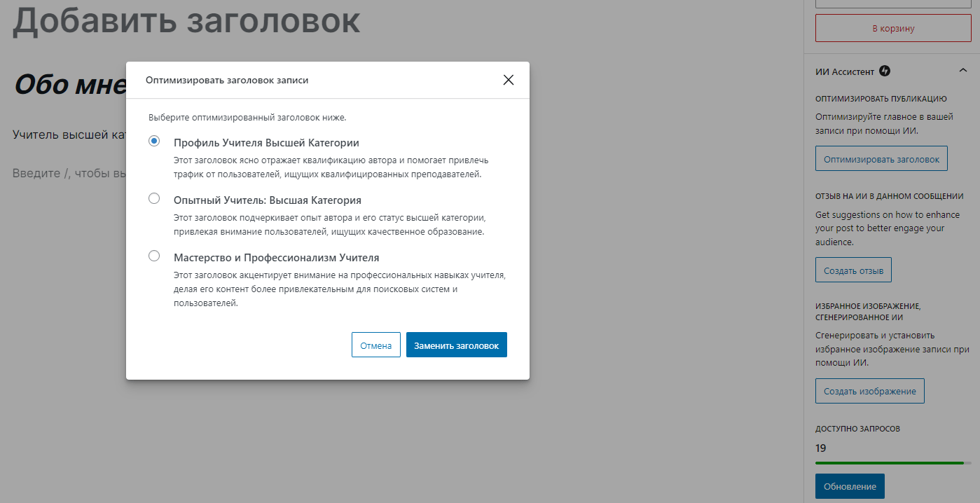Click Оптимизировать заголовок in the sidebar
The width and height of the screenshot is (980, 503).
tap(881, 159)
